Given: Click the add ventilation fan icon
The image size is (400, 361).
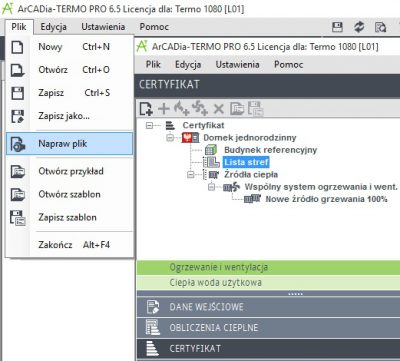Looking at the screenshot, I should click(200, 109).
